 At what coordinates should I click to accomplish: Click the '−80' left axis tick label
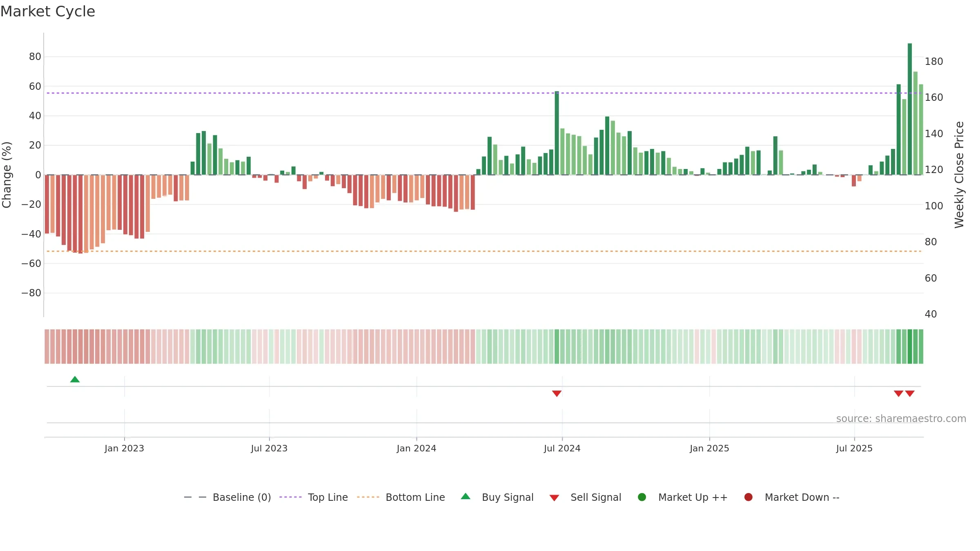click(x=31, y=293)
